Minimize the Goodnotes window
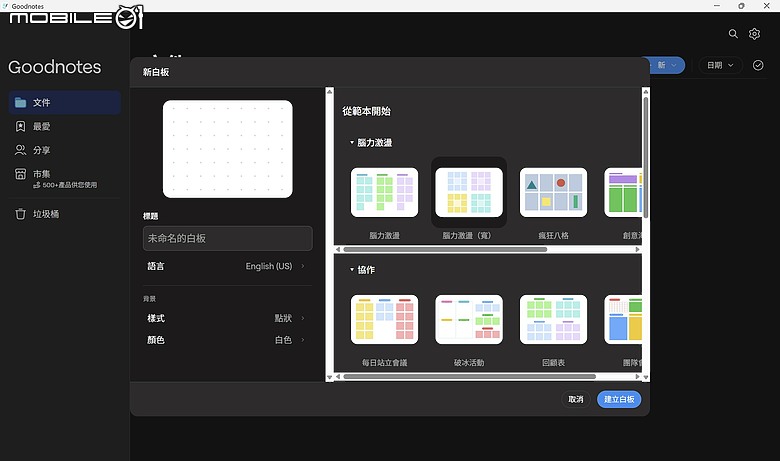The width and height of the screenshot is (780, 461). pos(717,6)
